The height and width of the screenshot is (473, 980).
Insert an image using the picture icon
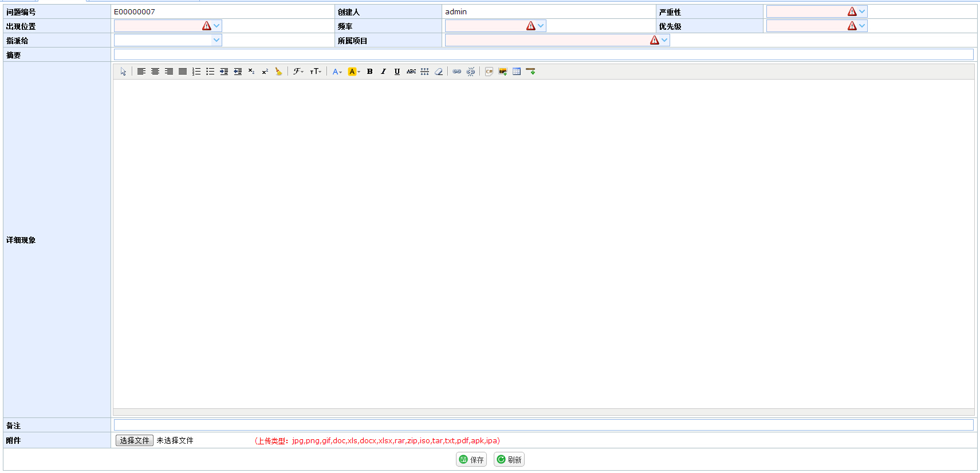502,72
